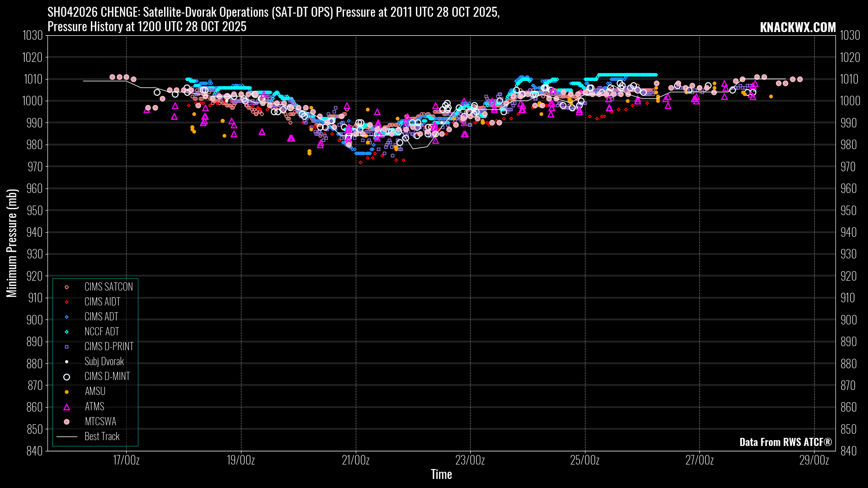Click the Best Track legend line sample
Viewport: 868px width, 488px height.
pos(66,437)
